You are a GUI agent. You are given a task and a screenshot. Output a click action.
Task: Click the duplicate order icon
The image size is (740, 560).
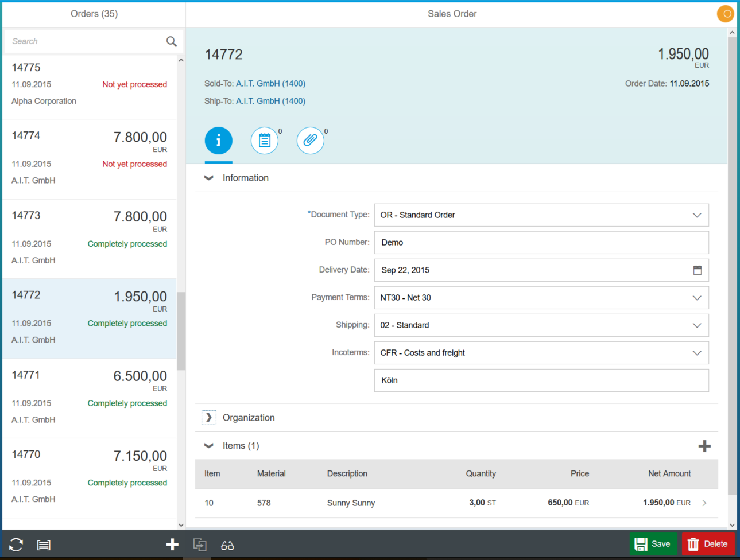(200, 545)
